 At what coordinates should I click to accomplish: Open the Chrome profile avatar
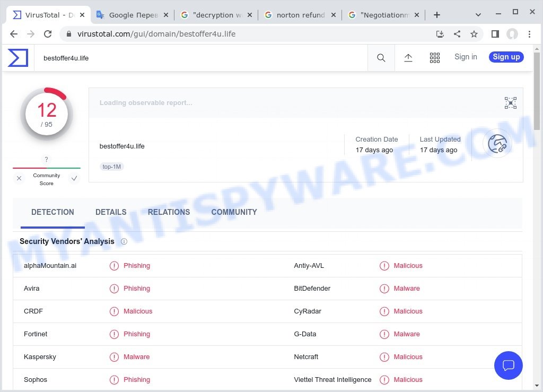tap(512, 34)
